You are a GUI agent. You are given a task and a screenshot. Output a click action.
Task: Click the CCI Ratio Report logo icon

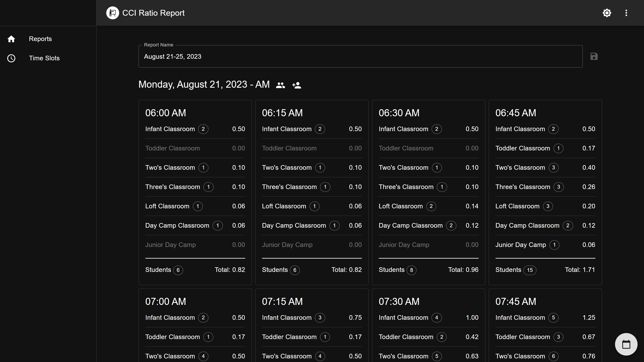pos(112,13)
